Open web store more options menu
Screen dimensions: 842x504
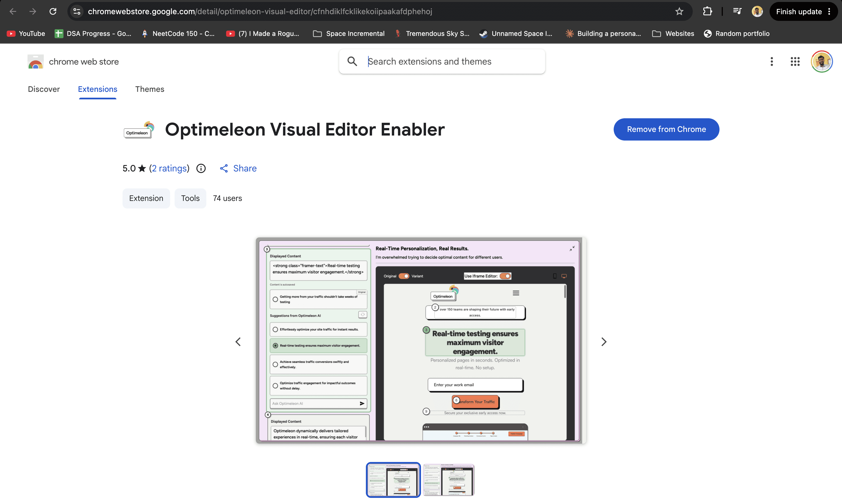click(x=772, y=62)
